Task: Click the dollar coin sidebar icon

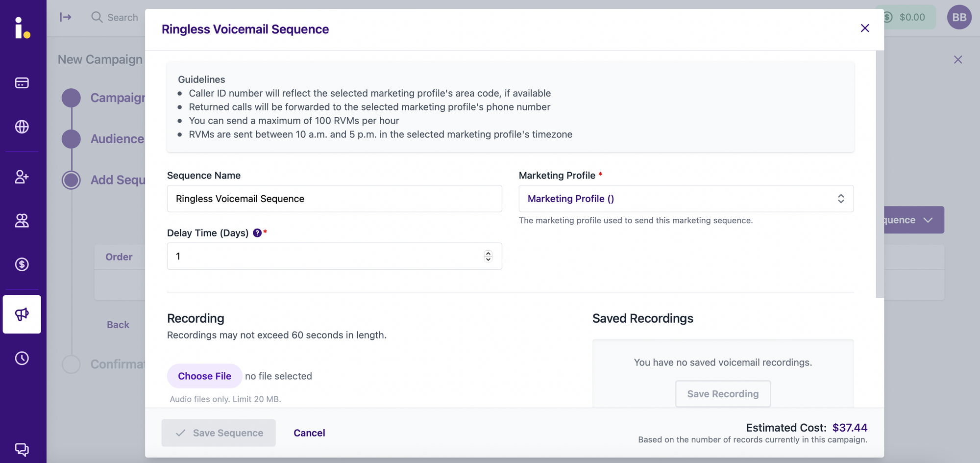Action: (22, 264)
